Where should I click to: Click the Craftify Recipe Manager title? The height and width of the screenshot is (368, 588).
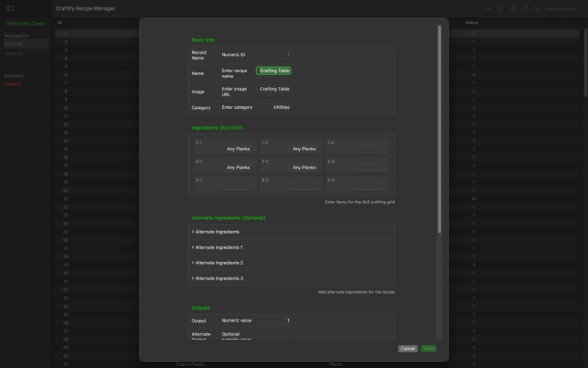[85, 8]
